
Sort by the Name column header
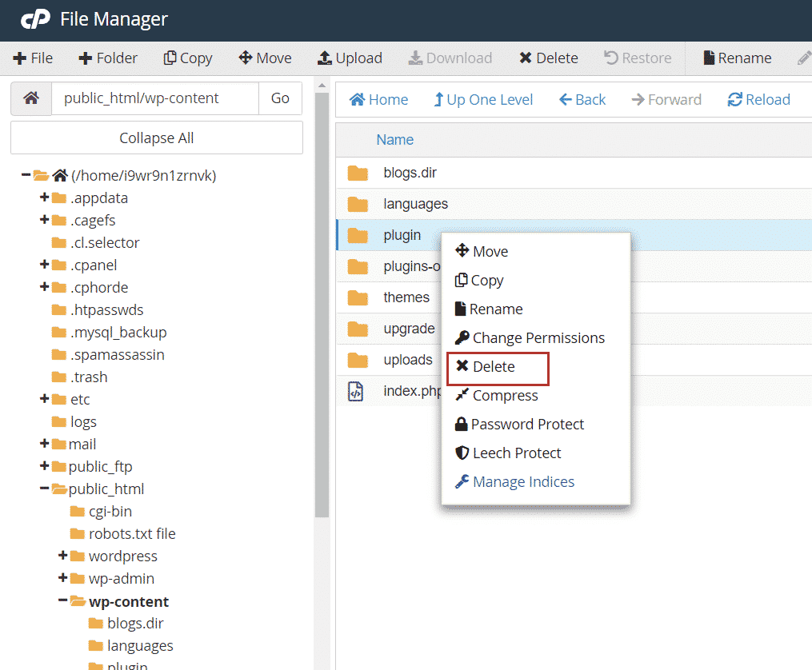(x=394, y=140)
